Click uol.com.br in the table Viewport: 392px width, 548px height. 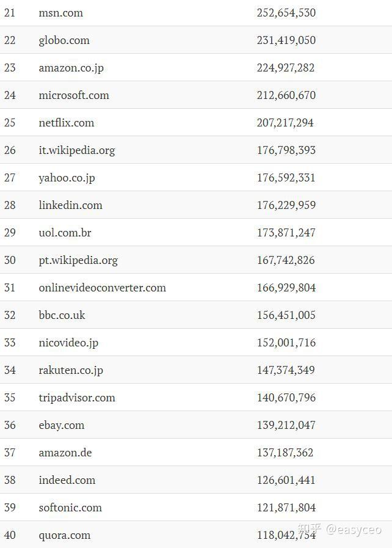coord(65,233)
